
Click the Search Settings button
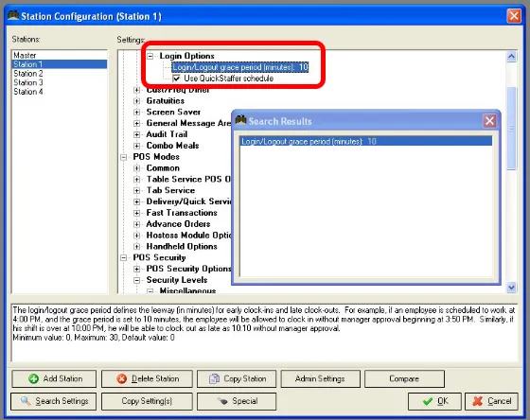coord(53,401)
